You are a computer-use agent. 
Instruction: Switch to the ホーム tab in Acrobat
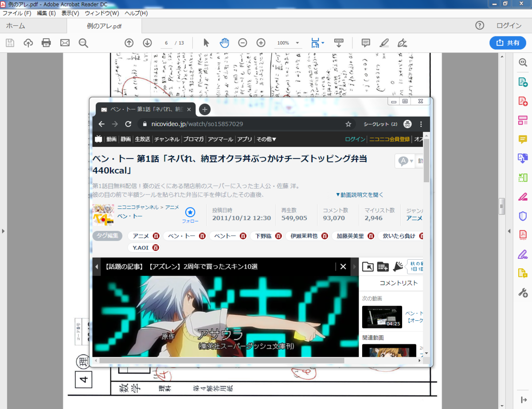point(16,26)
